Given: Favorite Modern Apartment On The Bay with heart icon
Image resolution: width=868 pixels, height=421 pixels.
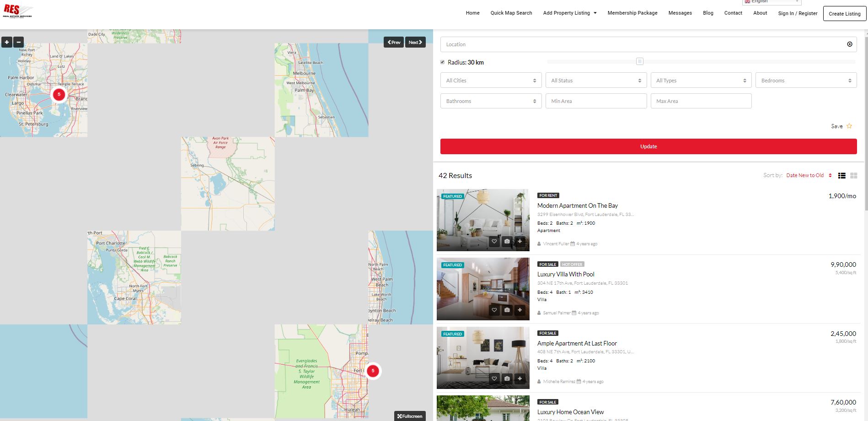Looking at the screenshot, I should pos(494,241).
